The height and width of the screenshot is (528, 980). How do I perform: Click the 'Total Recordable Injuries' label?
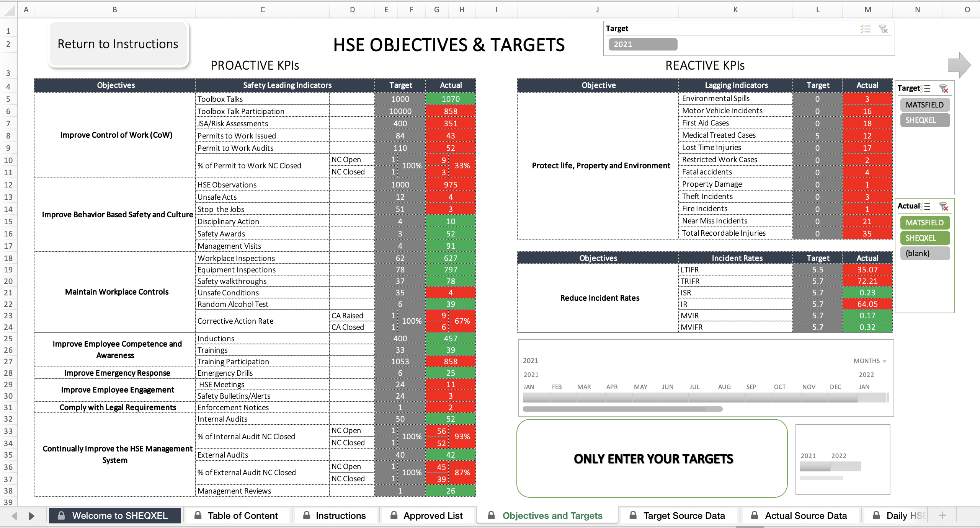735,233
